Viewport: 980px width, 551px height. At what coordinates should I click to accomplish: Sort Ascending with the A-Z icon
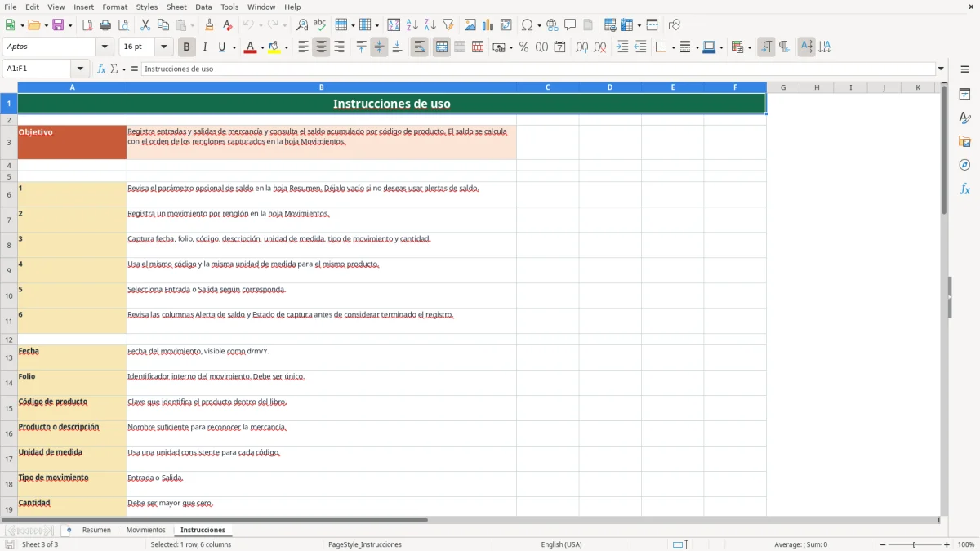412,25
